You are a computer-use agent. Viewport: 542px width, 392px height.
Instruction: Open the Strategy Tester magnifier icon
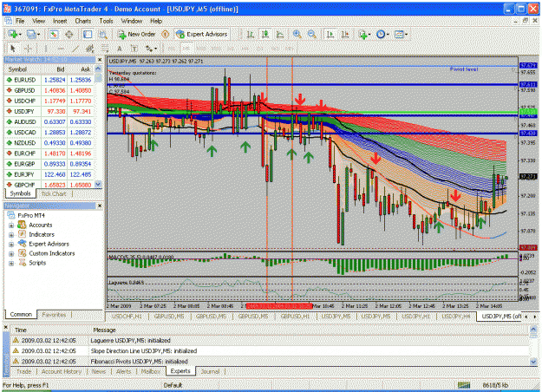[x=102, y=34]
